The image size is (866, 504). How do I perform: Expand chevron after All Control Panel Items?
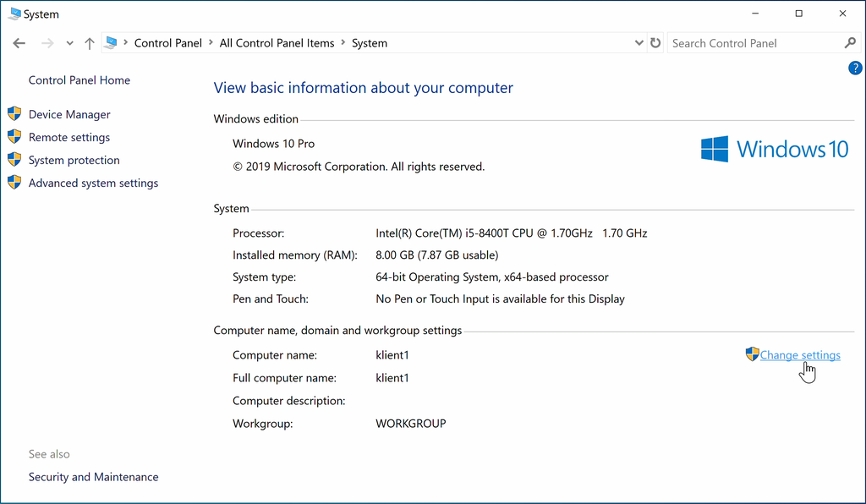[x=343, y=42]
